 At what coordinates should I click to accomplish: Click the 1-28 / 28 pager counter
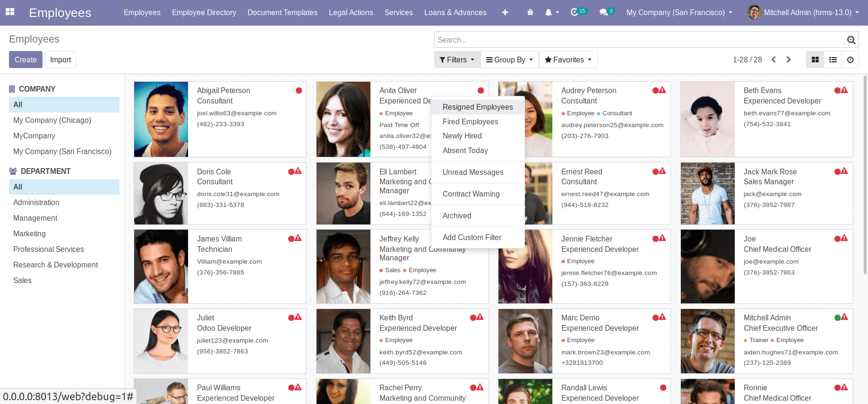[747, 60]
